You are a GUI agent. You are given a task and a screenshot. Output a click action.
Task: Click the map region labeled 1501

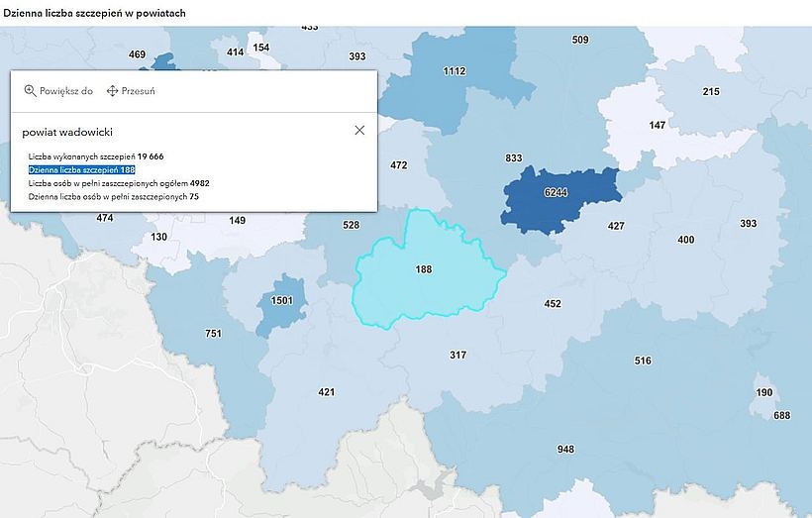(282, 300)
